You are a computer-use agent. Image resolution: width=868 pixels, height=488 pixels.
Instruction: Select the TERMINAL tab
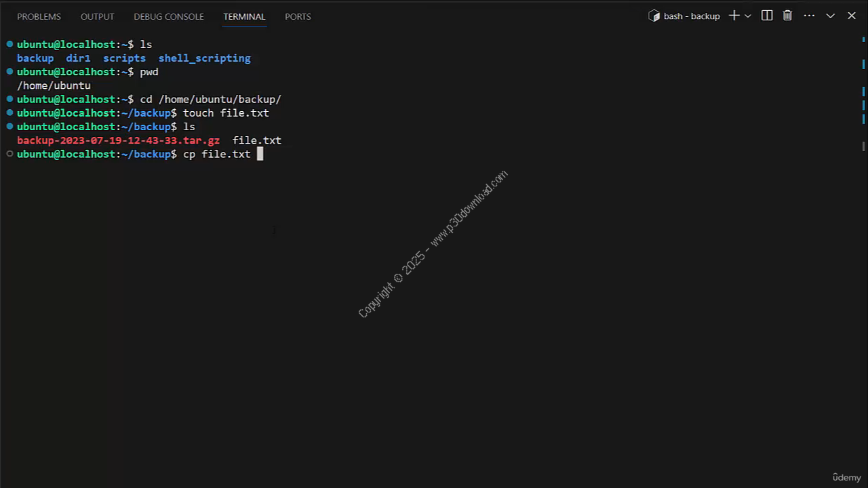pos(244,16)
